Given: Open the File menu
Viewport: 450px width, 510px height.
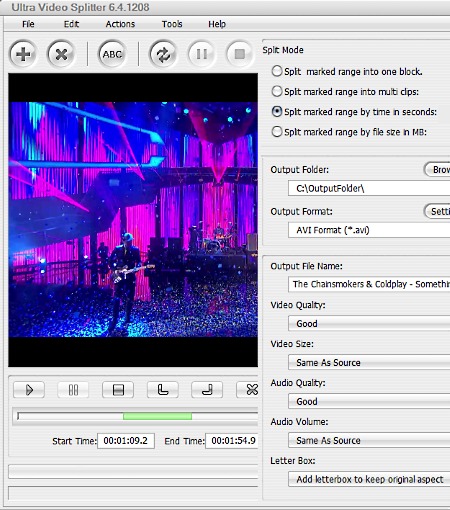Looking at the screenshot, I should [28, 24].
